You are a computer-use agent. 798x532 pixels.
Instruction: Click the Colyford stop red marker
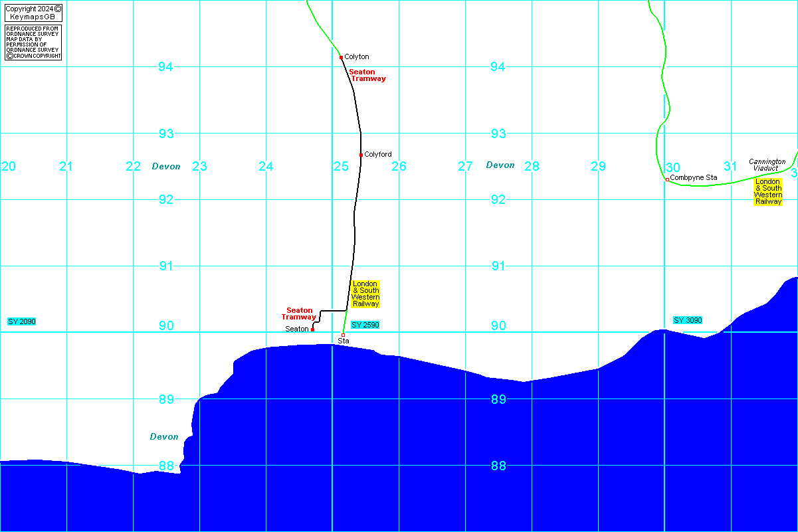(x=361, y=155)
